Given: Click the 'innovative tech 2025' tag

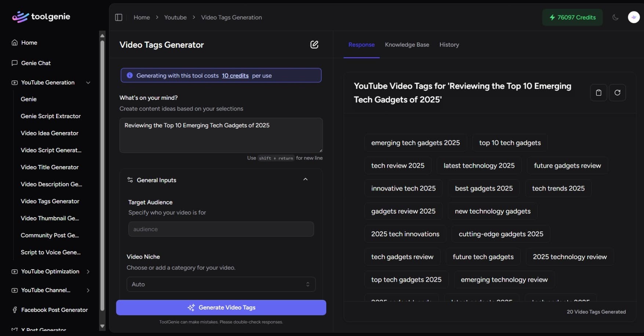Looking at the screenshot, I should click(x=403, y=188).
